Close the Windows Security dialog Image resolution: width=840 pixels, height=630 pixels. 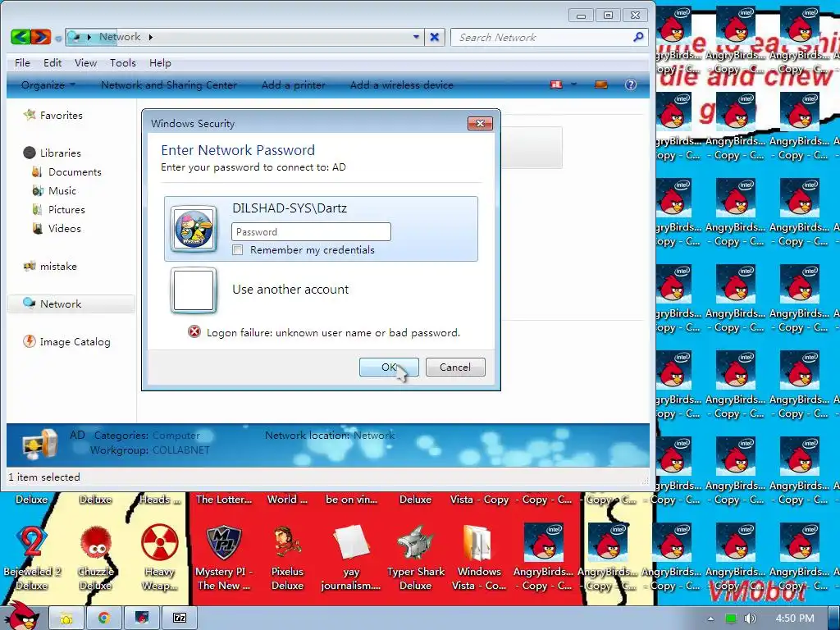[480, 123]
